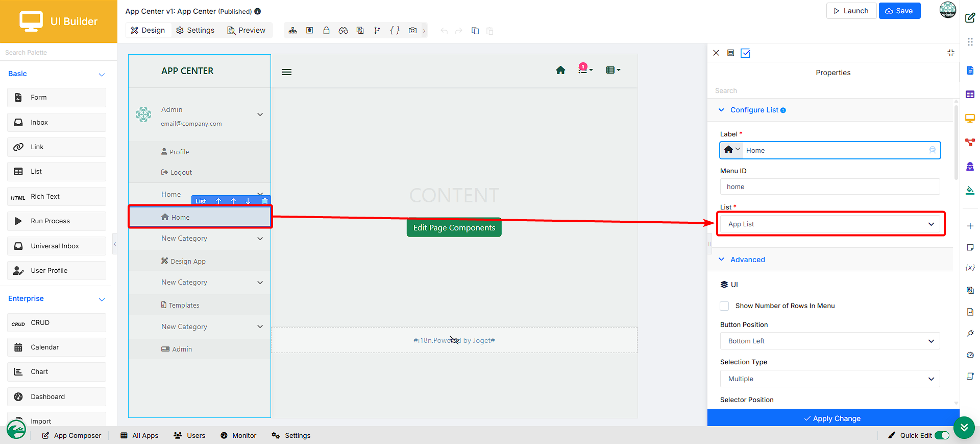Click the camera screenshot icon
This screenshot has width=980, height=444.
pyautogui.click(x=412, y=31)
